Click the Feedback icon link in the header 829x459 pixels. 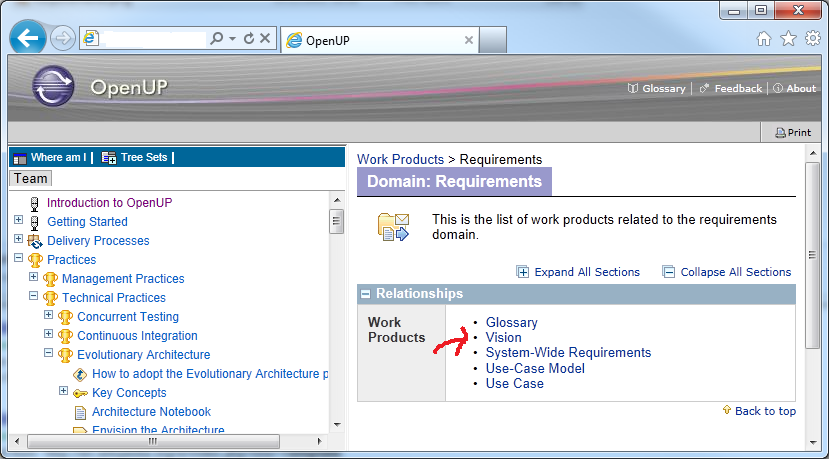click(704, 88)
